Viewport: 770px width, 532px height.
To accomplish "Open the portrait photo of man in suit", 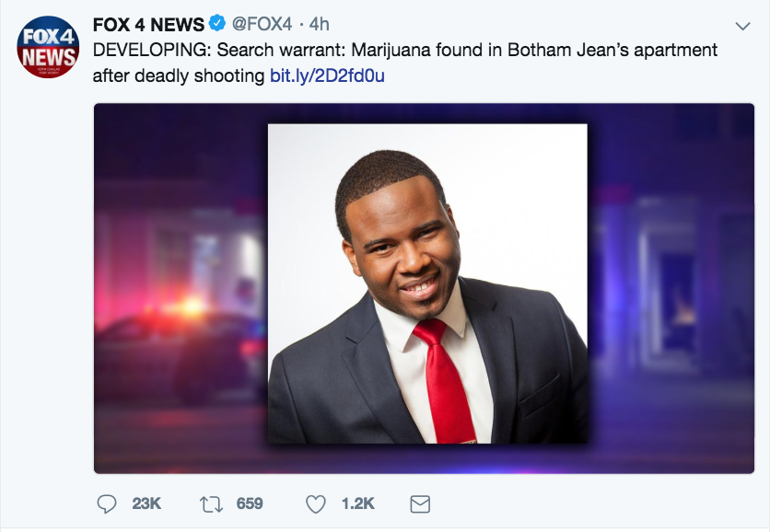I will click(427, 283).
